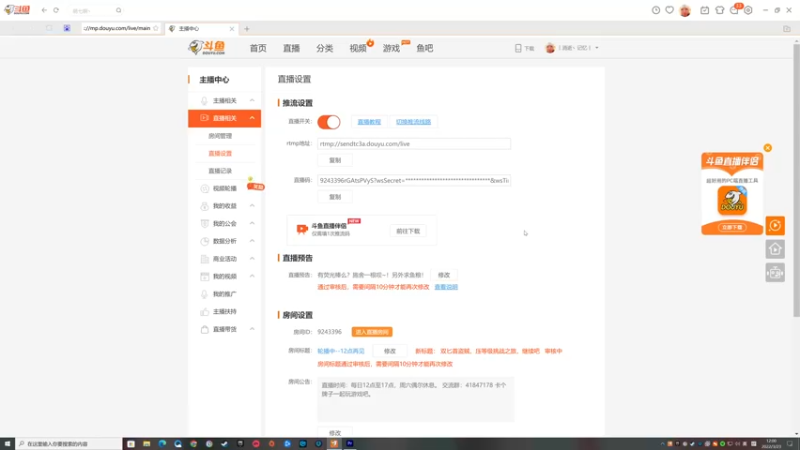The height and width of the screenshot is (450, 800).
Task: Expand the 商业活动 sidebar section
Action: (252, 259)
